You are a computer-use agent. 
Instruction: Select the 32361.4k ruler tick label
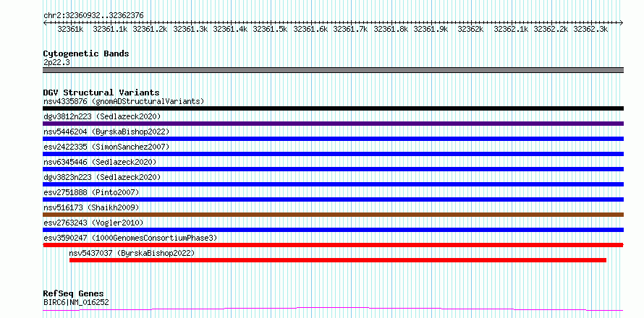tap(230, 30)
